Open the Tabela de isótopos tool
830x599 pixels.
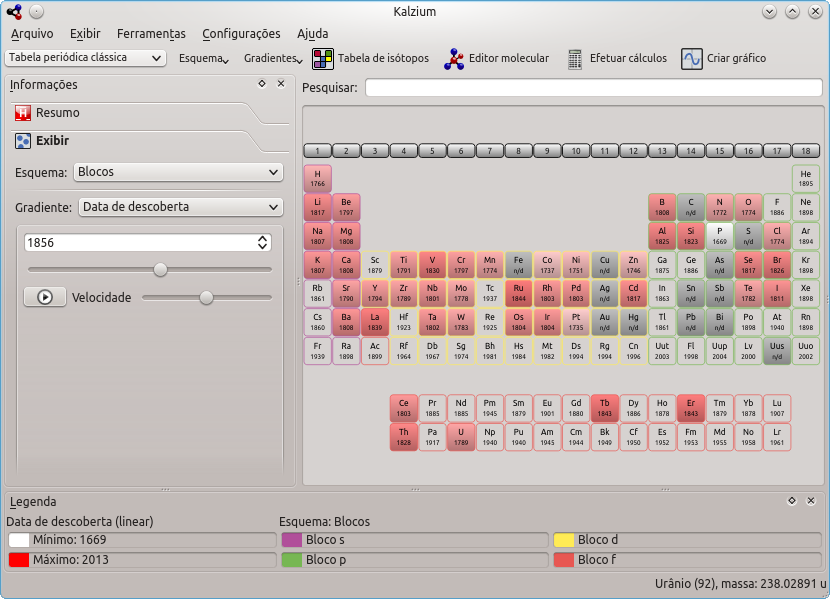[x=370, y=59]
